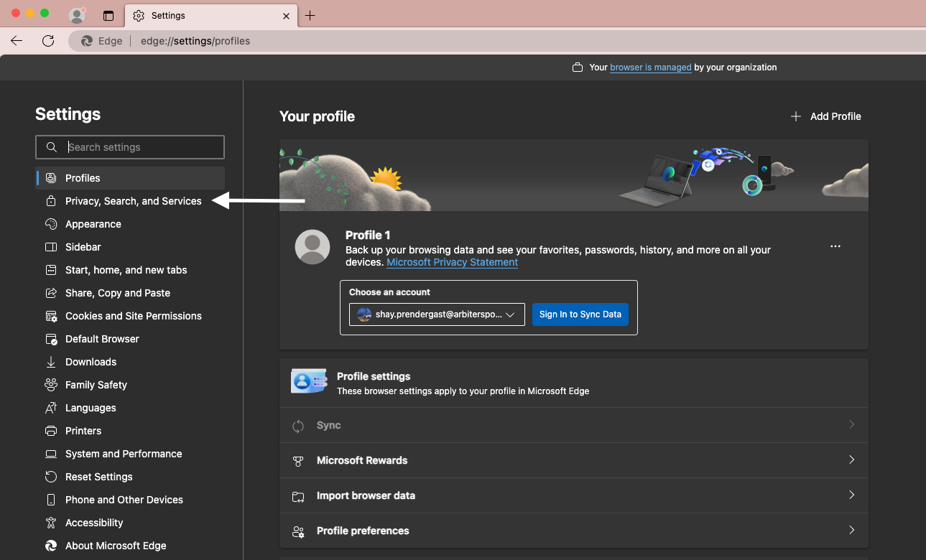Click the Profile 1 avatar picture
The width and height of the screenshot is (926, 560).
point(312,247)
